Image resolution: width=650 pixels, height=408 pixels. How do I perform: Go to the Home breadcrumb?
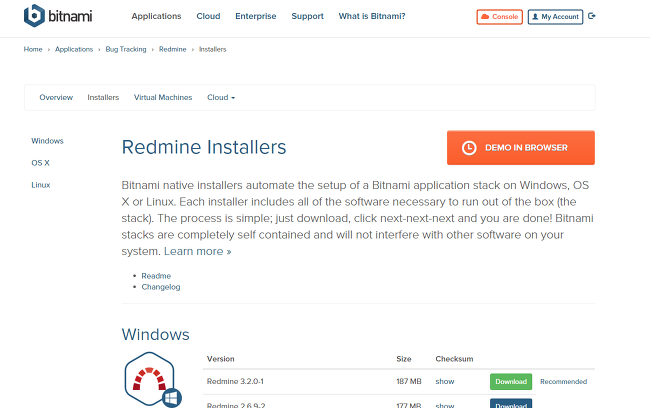[33, 49]
